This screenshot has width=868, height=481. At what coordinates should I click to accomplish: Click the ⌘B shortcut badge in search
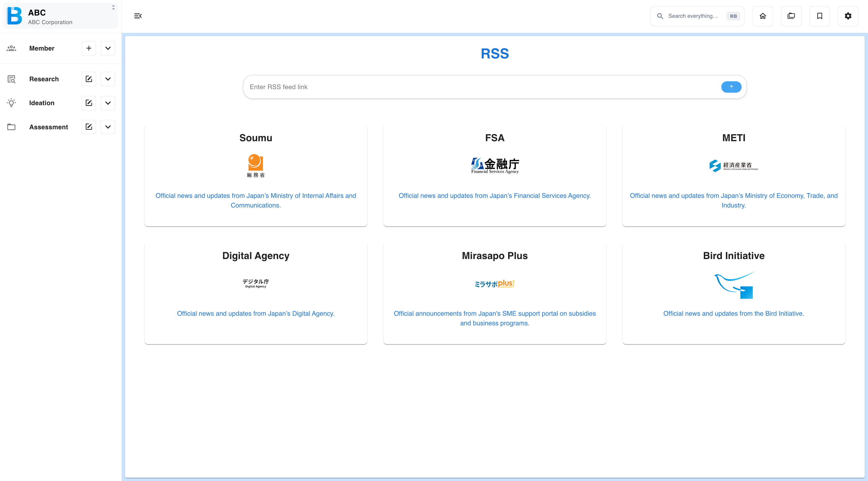733,16
